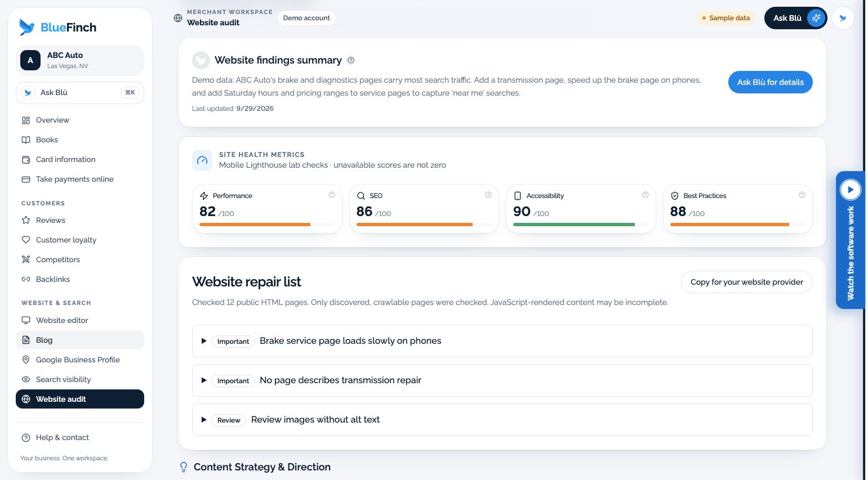Screen dimensions: 868x480
Task: Click the Sample data badge
Action: tap(726, 18)
